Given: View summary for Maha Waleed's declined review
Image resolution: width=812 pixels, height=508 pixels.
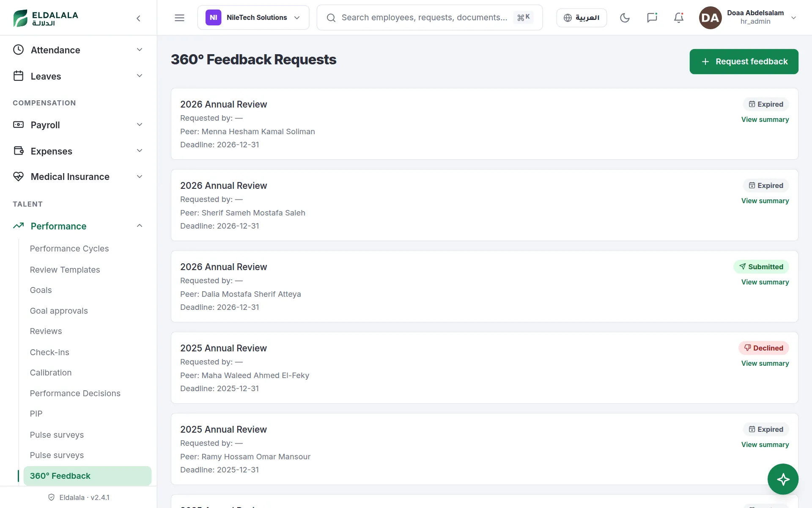Looking at the screenshot, I should [765, 363].
